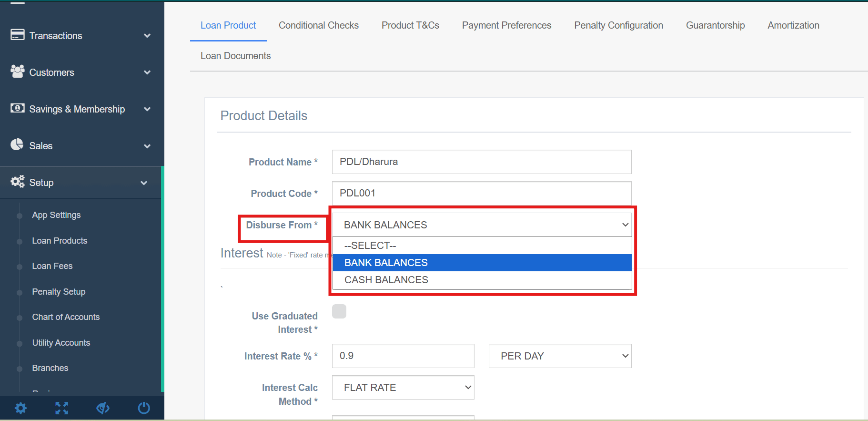Image resolution: width=868 pixels, height=421 pixels.
Task: Choose --SELECT-- option in list
Action: [482, 246]
